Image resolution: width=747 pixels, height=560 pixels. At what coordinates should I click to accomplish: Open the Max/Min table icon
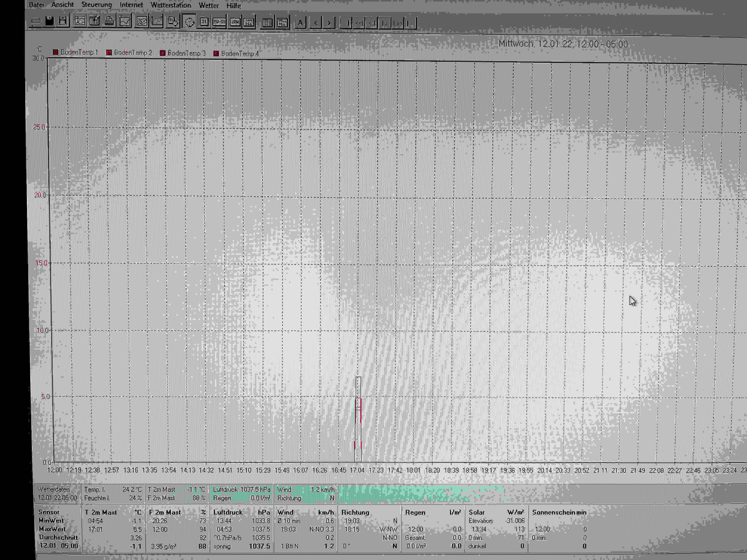tap(282, 23)
